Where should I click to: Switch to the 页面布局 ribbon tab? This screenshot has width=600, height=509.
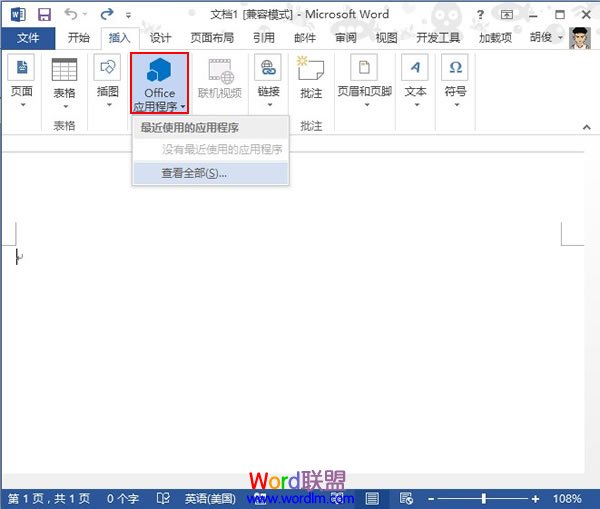[x=212, y=38]
